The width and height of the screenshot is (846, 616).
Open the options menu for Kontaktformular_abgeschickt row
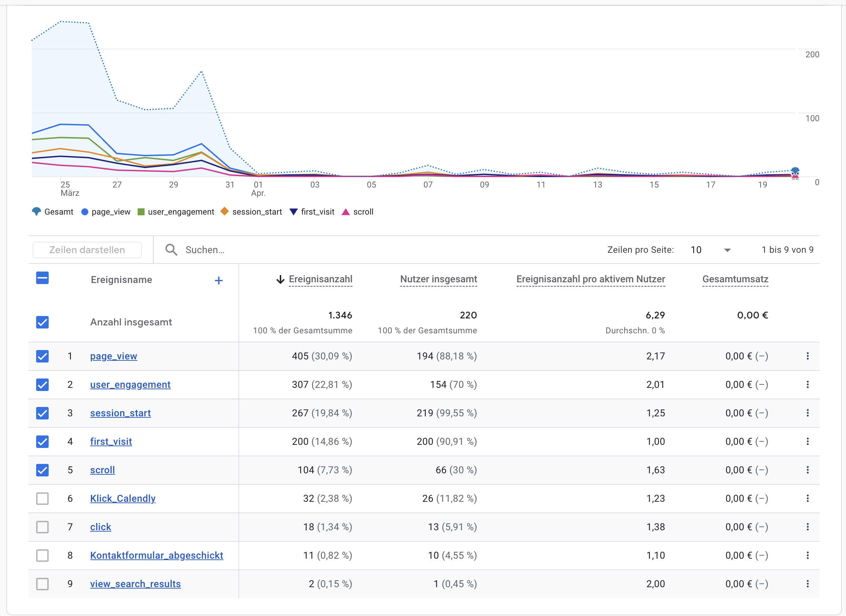coord(808,555)
